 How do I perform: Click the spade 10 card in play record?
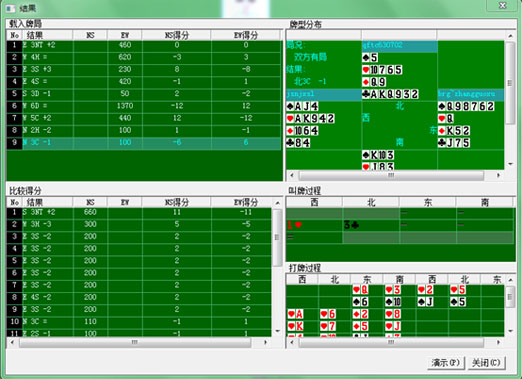tap(393, 302)
